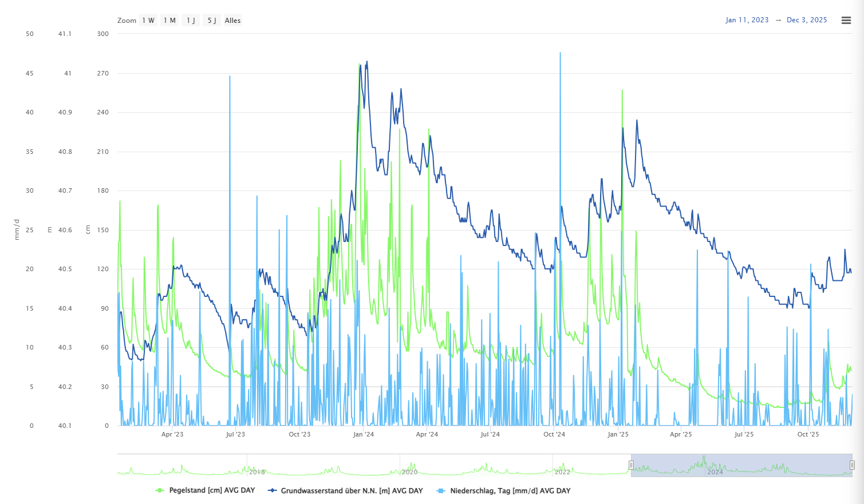Grab the left navigator range handle
The height and width of the screenshot is (504, 864).
(631, 465)
